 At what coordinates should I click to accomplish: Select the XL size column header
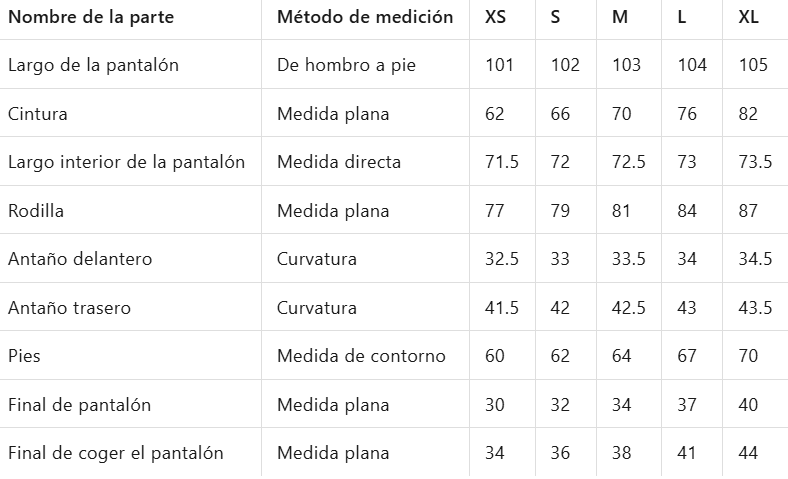point(748,17)
